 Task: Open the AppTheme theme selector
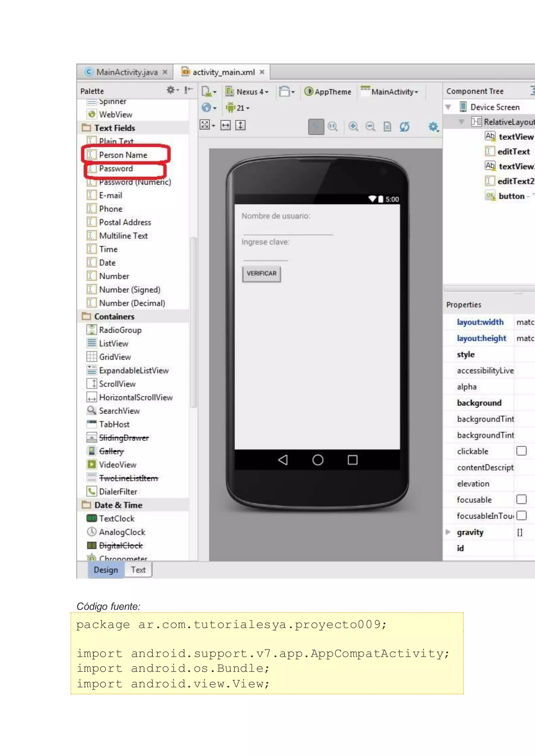tap(328, 92)
